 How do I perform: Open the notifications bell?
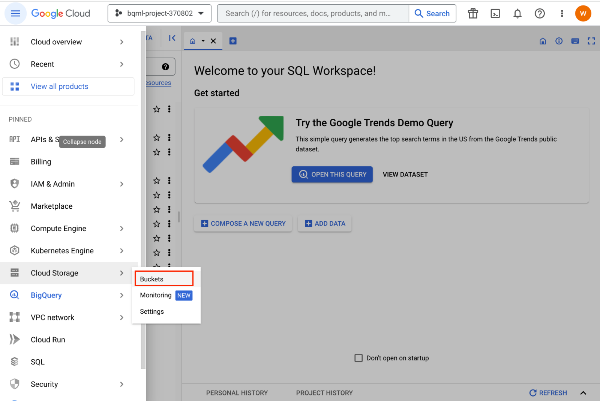pyautogui.click(x=517, y=14)
